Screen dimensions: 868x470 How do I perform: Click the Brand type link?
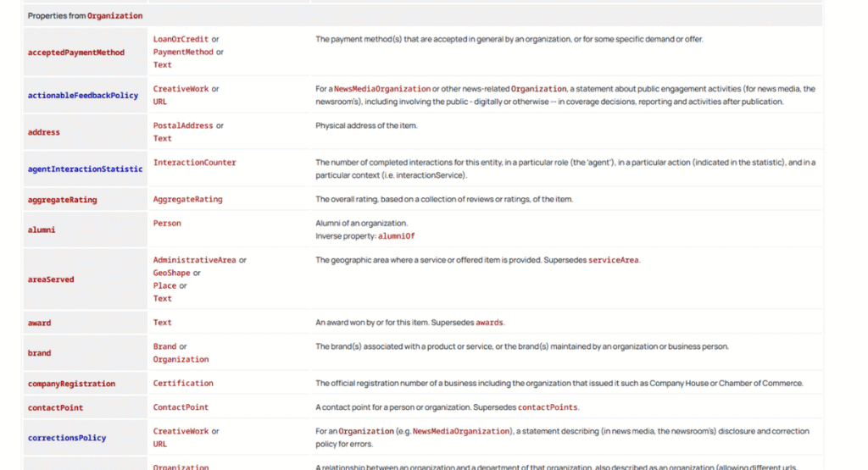[164, 346]
